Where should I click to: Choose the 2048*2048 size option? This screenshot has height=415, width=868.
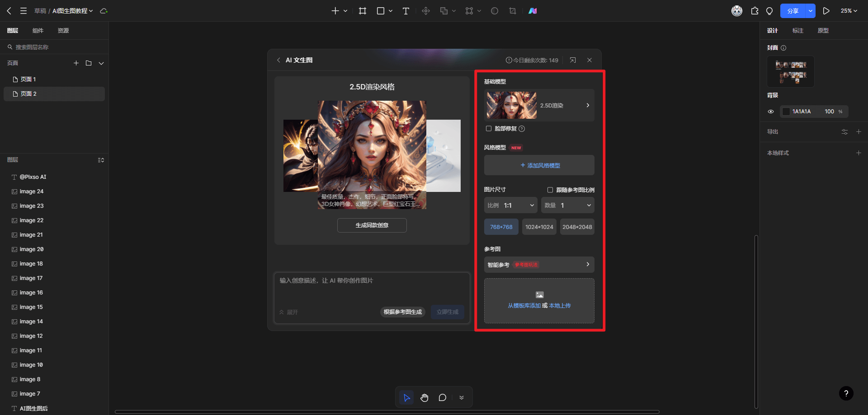click(x=577, y=227)
